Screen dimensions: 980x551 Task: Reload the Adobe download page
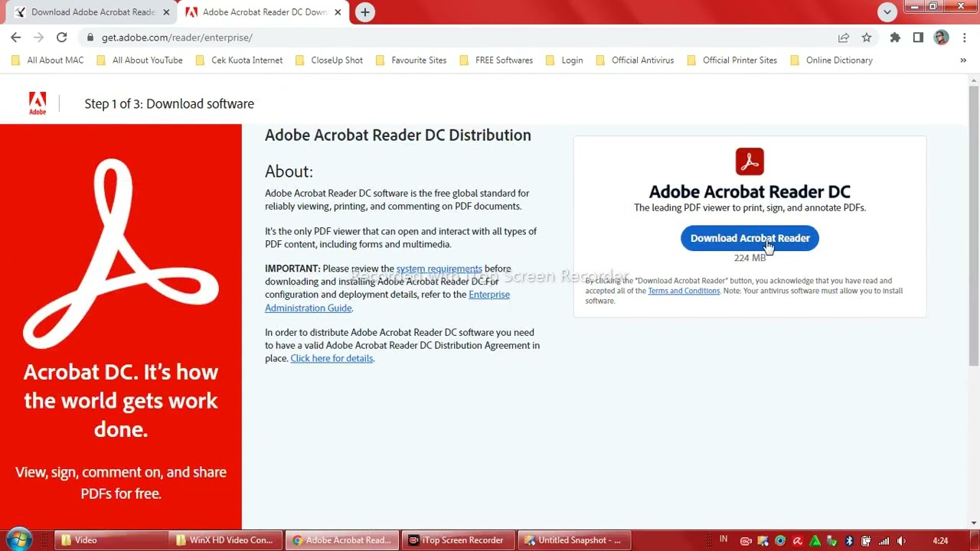point(61,37)
